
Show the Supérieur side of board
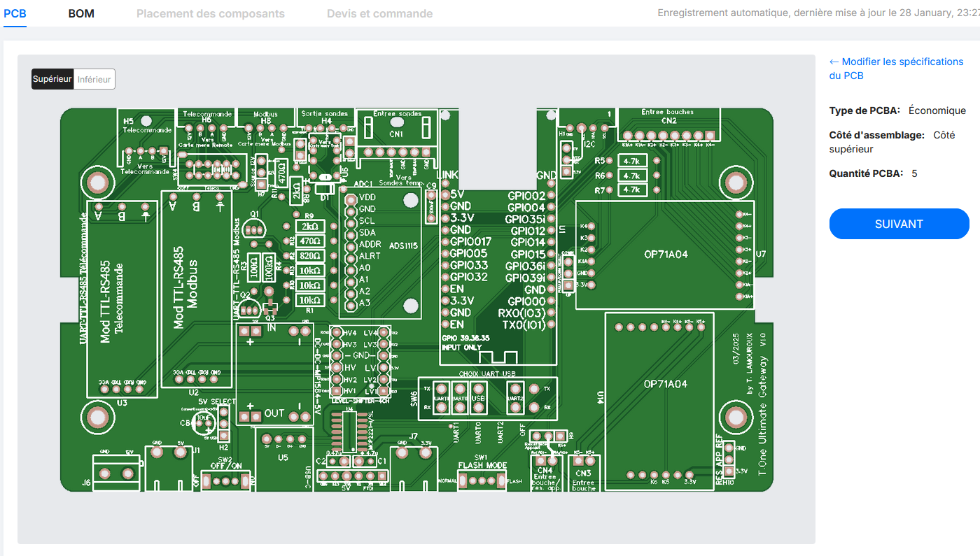click(52, 79)
